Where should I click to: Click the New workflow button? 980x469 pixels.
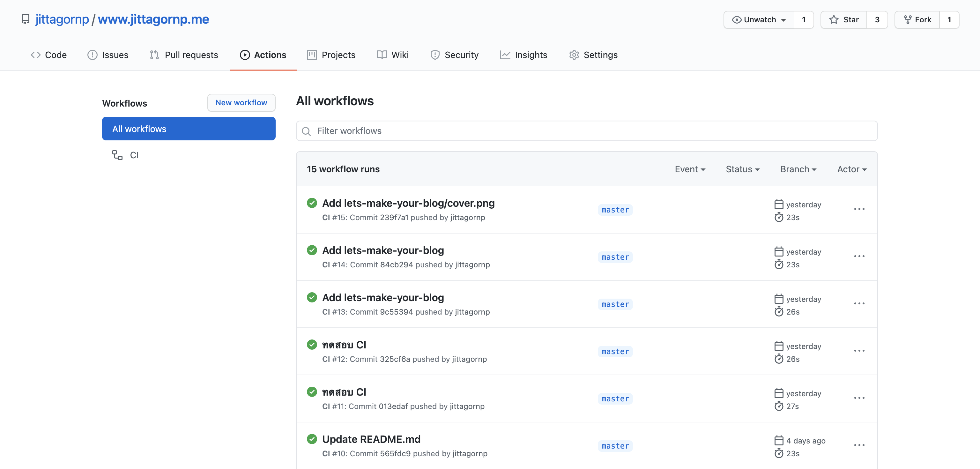point(241,103)
